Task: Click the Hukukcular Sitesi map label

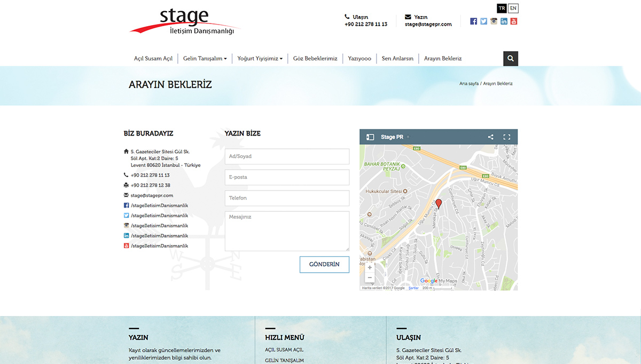Action: (384, 191)
